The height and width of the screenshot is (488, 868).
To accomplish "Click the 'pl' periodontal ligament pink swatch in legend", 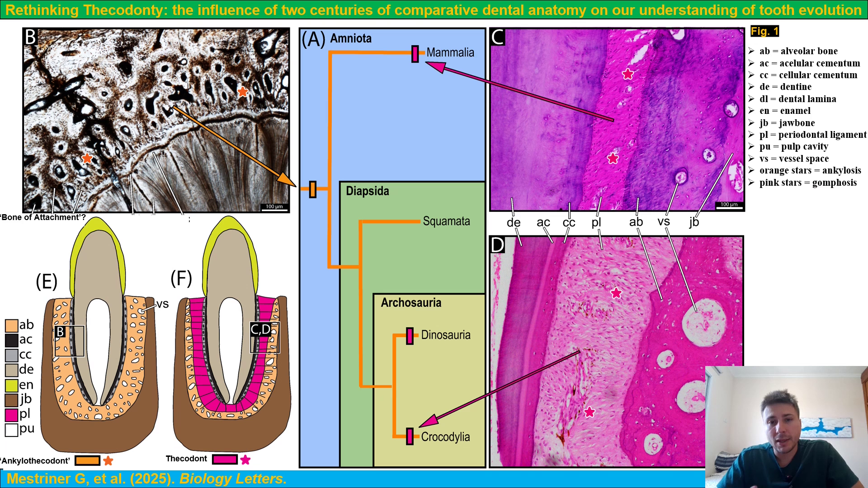I will [x=12, y=415].
